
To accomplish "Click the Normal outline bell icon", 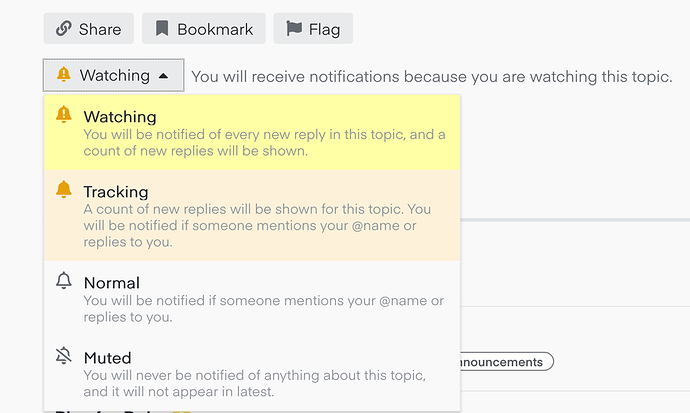I will (64, 282).
